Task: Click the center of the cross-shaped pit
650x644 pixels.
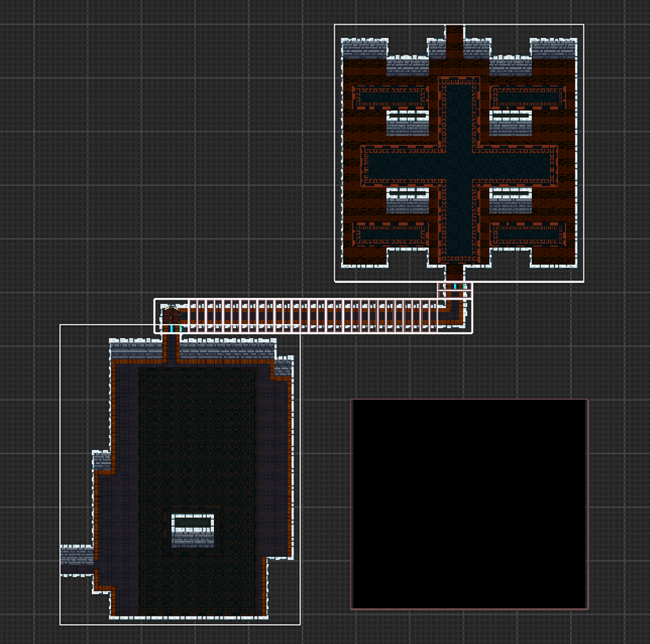Action: tap(459, 167)
